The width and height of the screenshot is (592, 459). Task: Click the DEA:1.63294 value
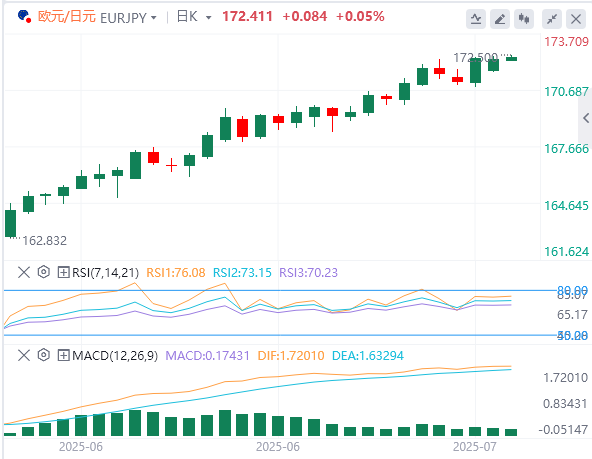pos(368,356)
